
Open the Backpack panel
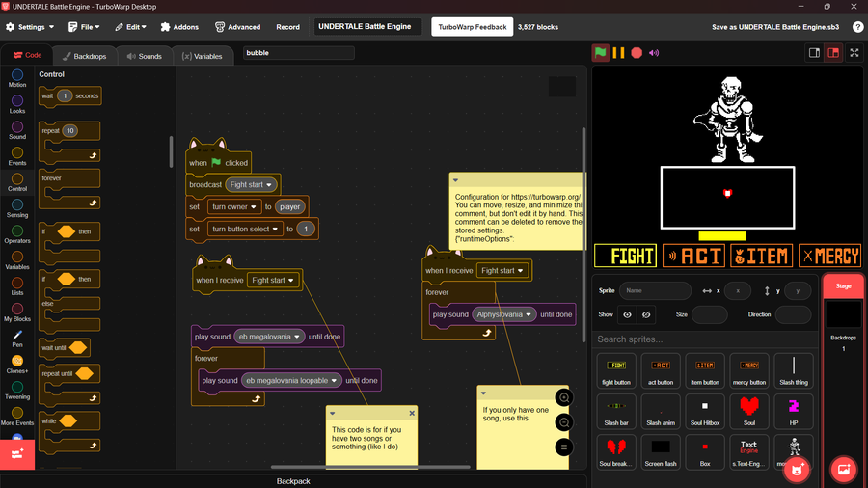[293, 481]
